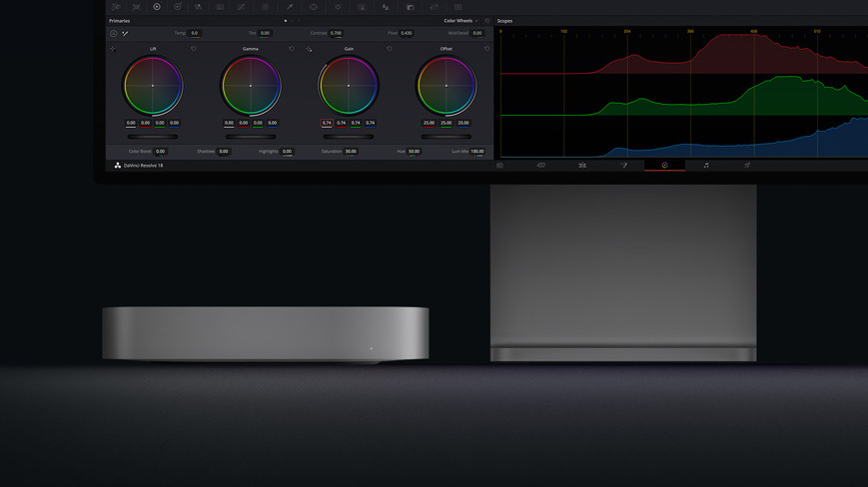
Task: Click the Contrast value field
Action: [x=336, y=33]
